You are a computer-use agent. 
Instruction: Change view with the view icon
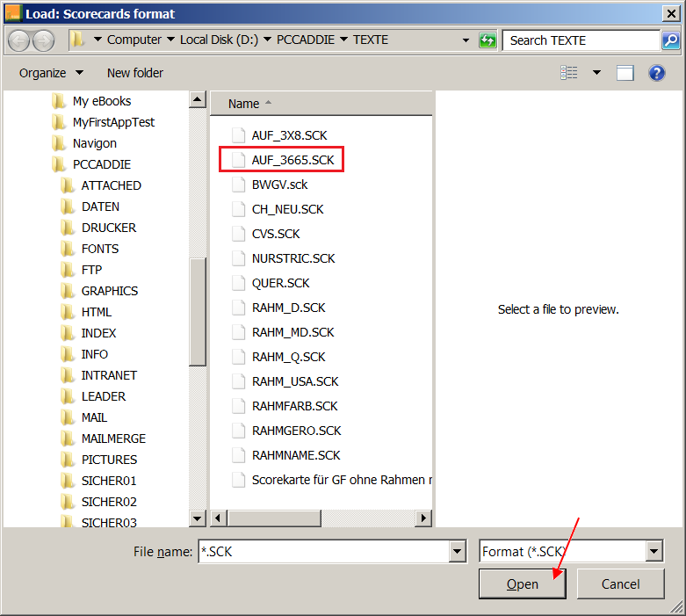coord(569,73)
